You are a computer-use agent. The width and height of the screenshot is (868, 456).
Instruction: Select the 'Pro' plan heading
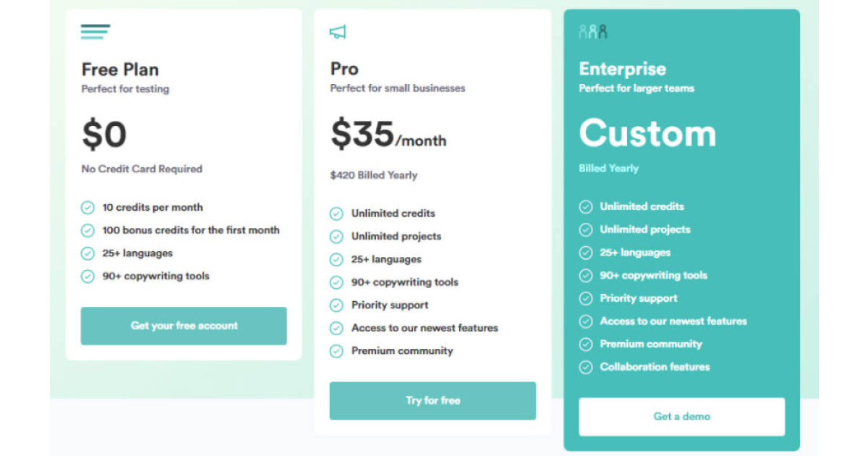pyautogui.click(x=344, y=69)
